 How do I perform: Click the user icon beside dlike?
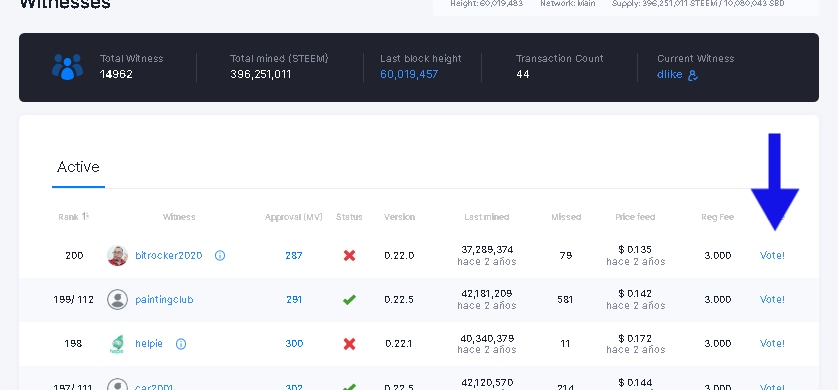pos(693,75)
